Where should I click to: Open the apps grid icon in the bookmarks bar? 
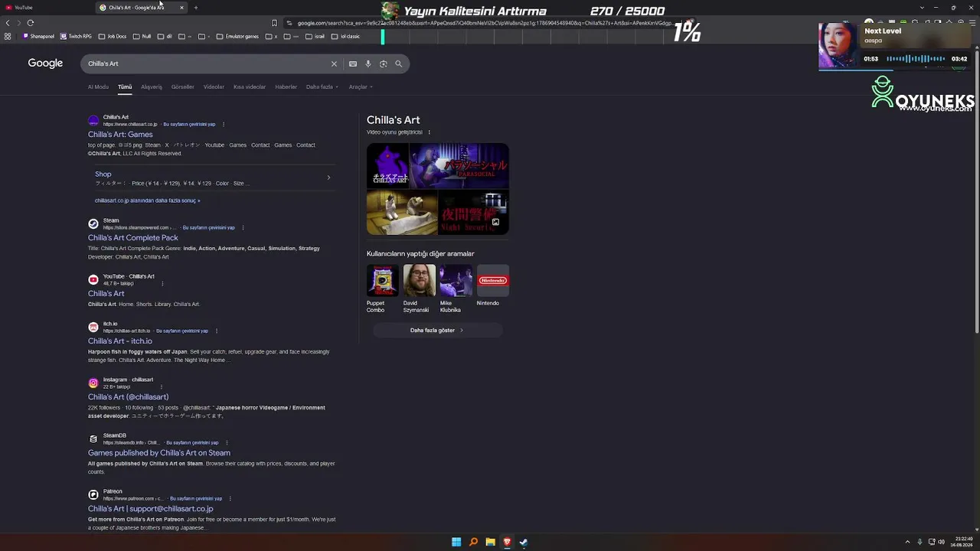coord(8,36)
